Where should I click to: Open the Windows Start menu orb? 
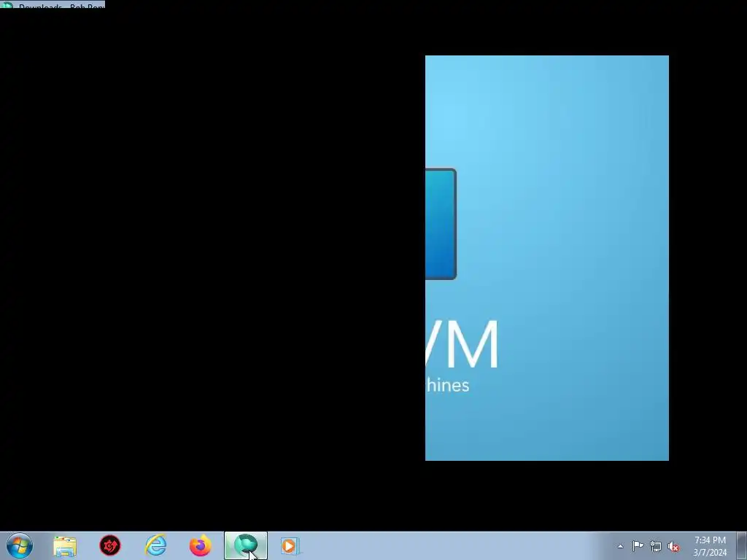pos(20,545)
